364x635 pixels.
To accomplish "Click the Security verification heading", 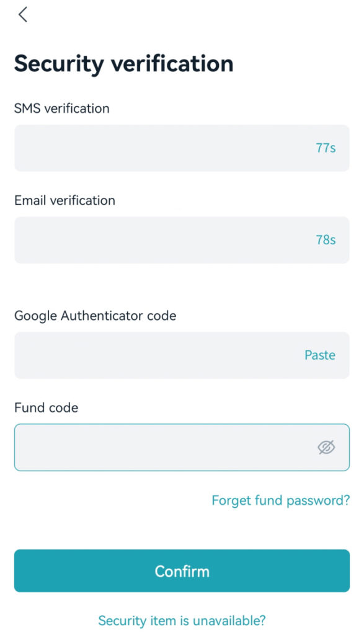I will 123,64.
